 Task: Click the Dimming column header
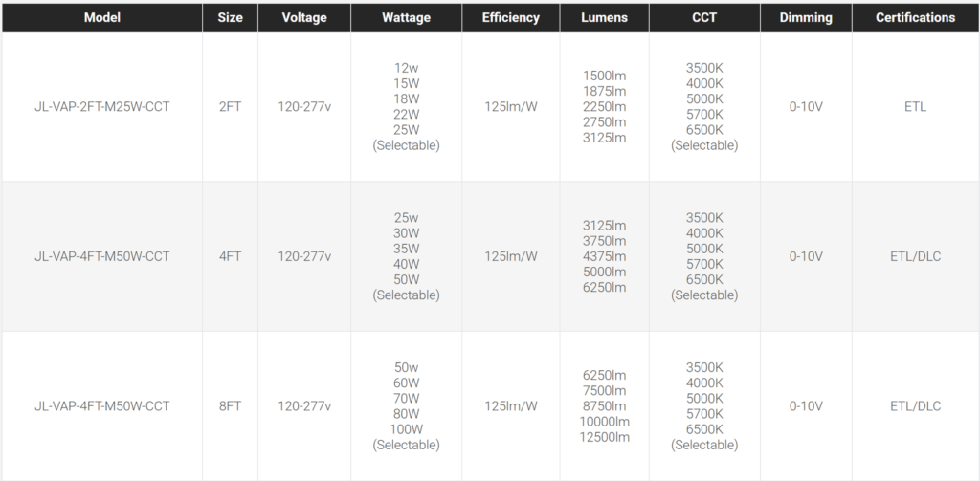tap(806, 17)
